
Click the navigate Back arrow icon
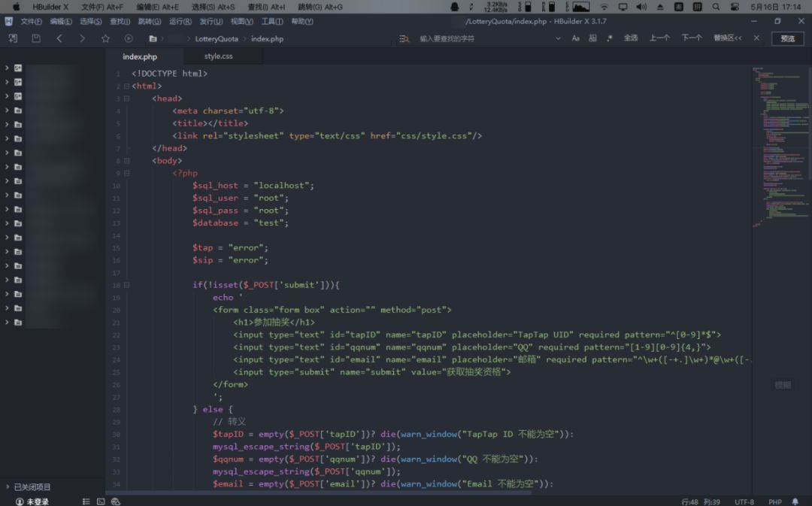59,38
